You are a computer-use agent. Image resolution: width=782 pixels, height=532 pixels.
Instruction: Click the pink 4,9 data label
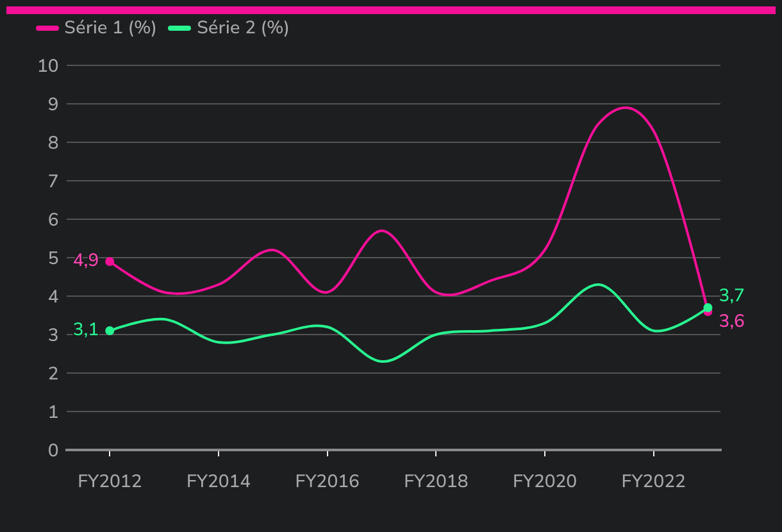[86, 260]
